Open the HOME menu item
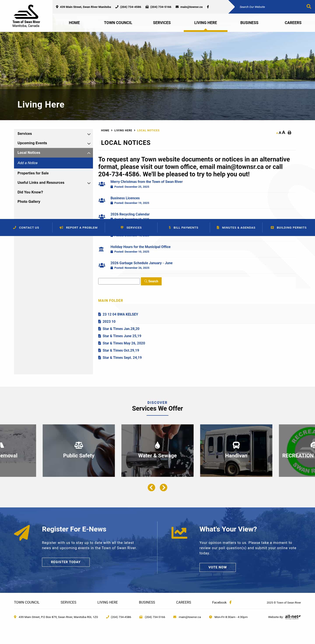 (x=74, y=23)
